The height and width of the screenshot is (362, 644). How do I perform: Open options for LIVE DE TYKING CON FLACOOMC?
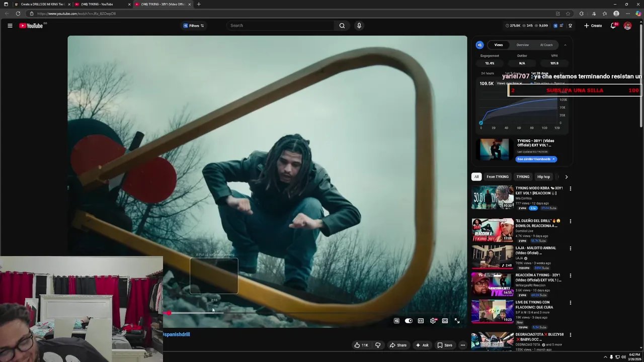(570, 303)
